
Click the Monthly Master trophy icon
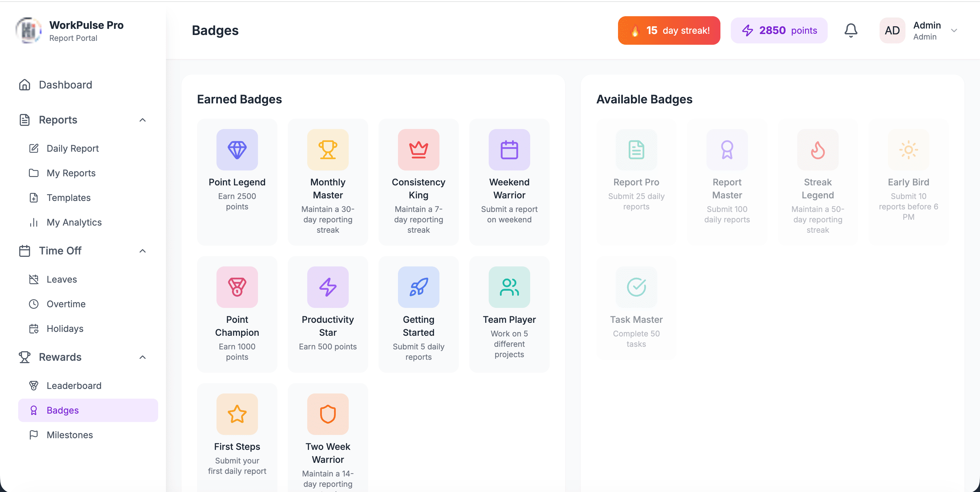point(328,149)
